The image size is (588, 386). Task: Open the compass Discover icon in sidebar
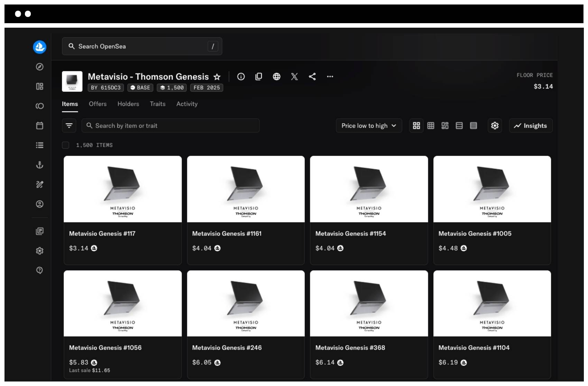(x=40, y=67)
